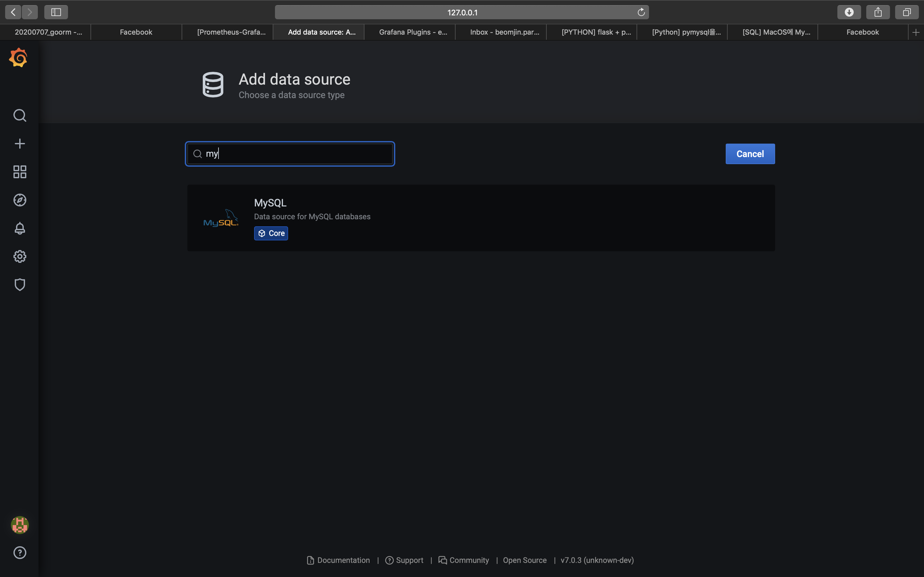Open the Server Admin shield icon

point(20,285)
